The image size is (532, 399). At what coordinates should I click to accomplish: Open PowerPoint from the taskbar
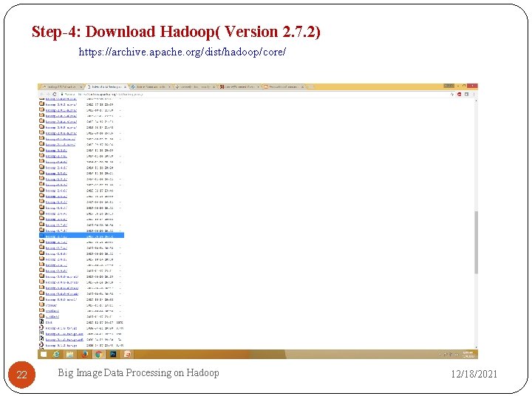(x=127, y=355)
